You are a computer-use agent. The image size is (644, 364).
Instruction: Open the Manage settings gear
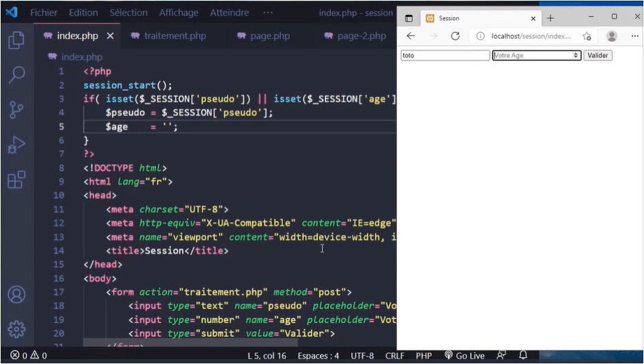pyautogui.click(x=16, y=329)
